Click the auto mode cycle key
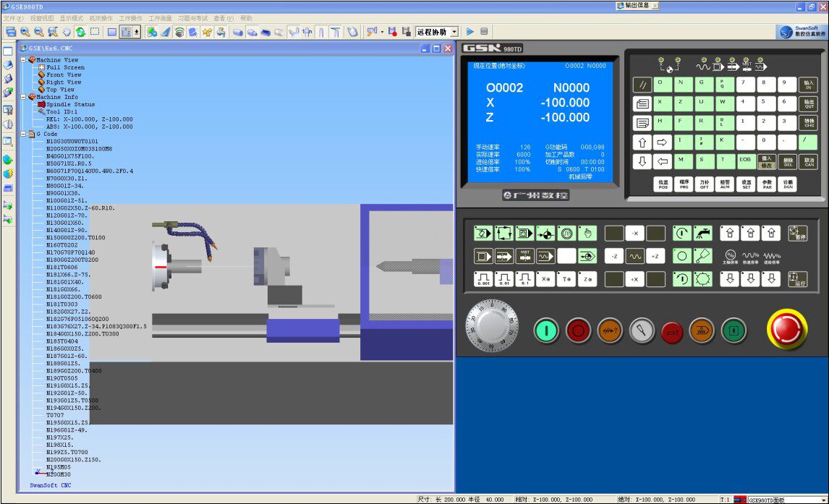Image resolution: width=829 pixels, height=504 pixels. tap(504, 233)
